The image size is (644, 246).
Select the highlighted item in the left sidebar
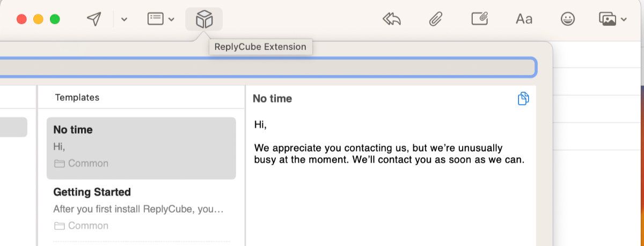(x=13, y=127)
